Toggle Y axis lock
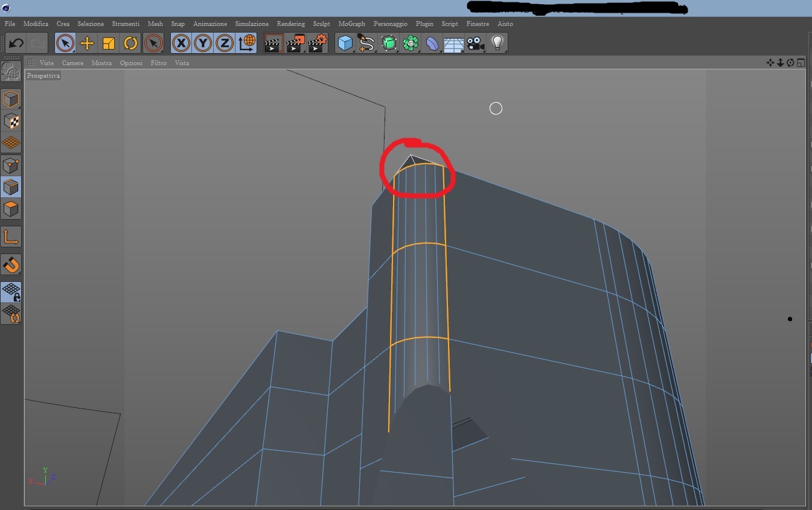812x510 pixels. (x=203, y=43)
